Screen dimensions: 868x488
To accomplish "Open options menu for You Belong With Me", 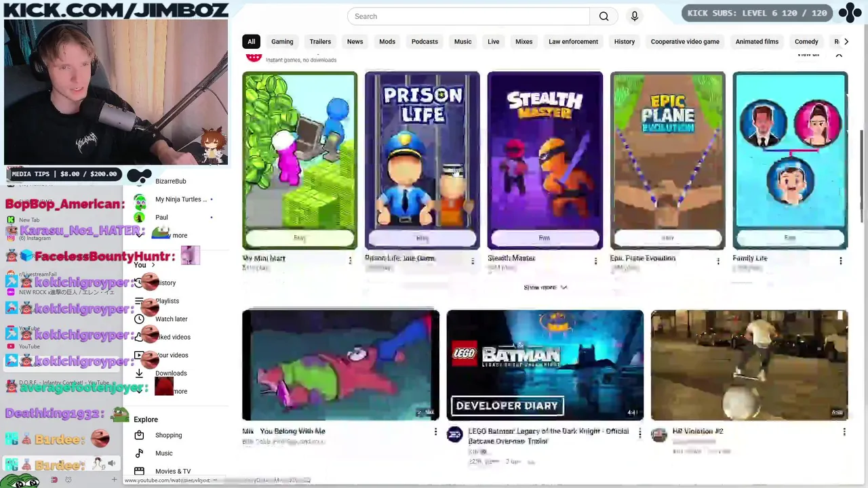I will tap(435, 432).
